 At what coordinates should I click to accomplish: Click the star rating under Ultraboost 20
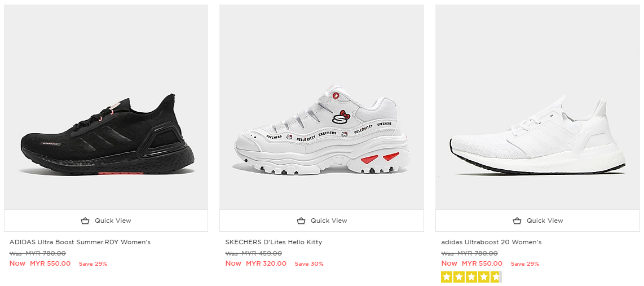coord(471,277)
